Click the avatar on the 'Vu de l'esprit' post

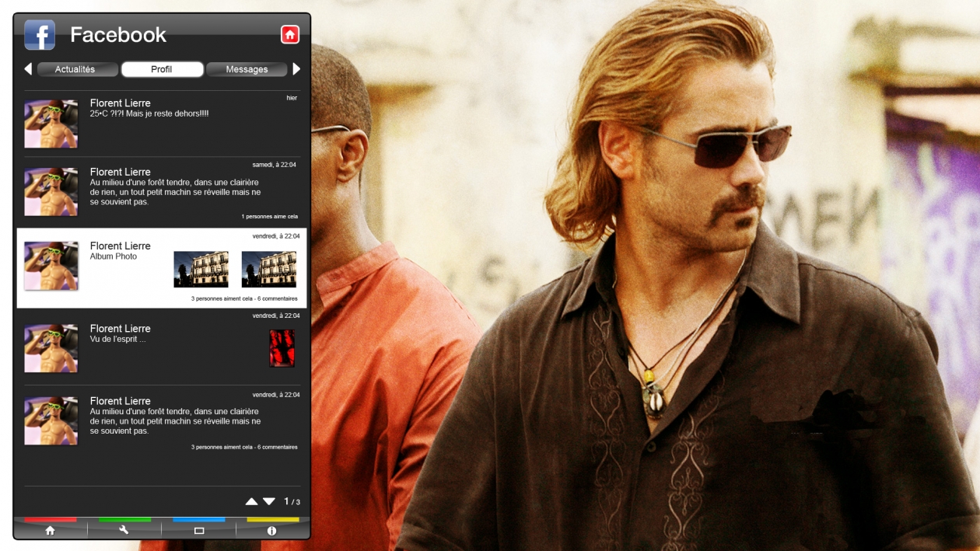click(x=51, y=349)
